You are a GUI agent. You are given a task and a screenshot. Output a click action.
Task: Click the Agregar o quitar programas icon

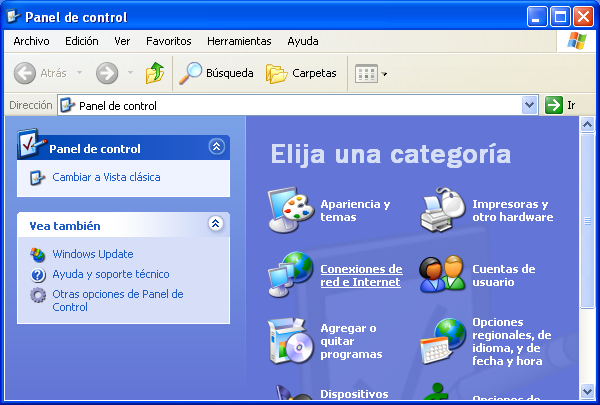click(290, 340)
